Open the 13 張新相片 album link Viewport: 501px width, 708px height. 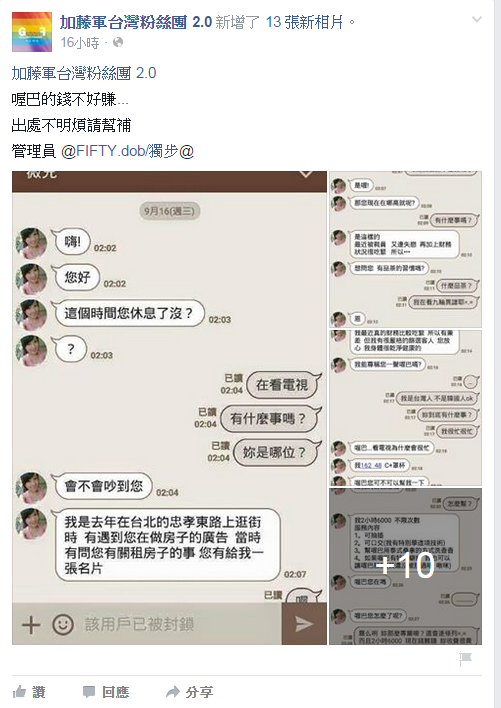click(305, 22)
